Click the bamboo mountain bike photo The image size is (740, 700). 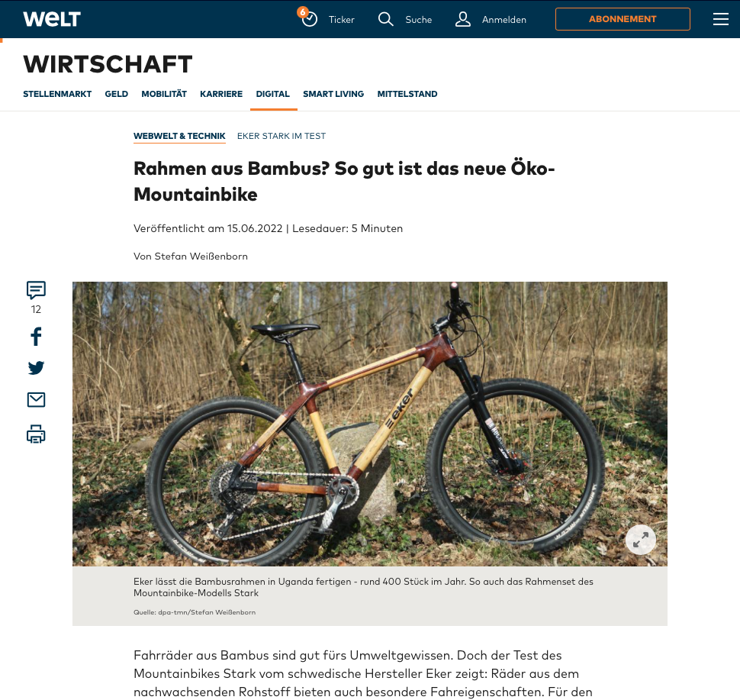[369, 424]
